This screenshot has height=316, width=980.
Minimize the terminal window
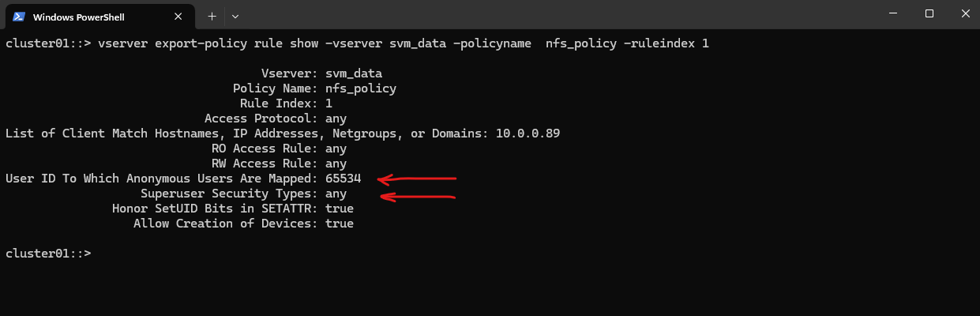click(892, 13)
